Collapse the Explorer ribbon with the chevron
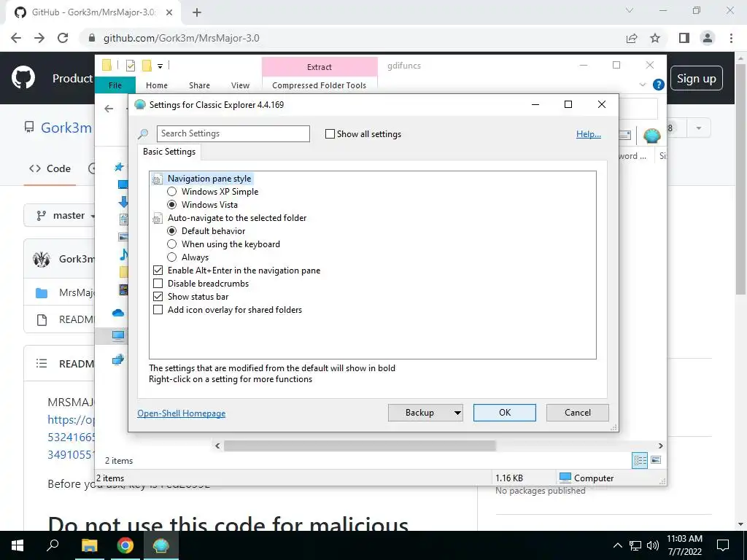The image size is (747, 560). tap(643, 85)
